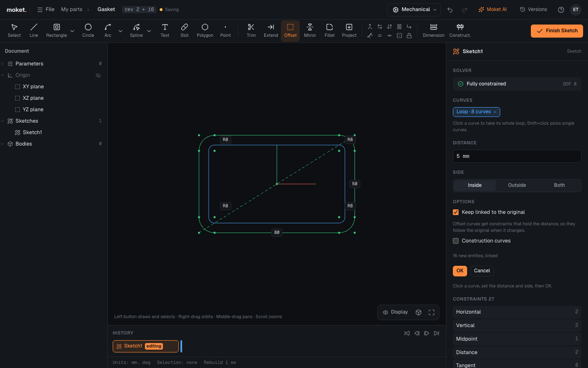
Task: Toggle fullscreen view in canvas
Action: 432,312
